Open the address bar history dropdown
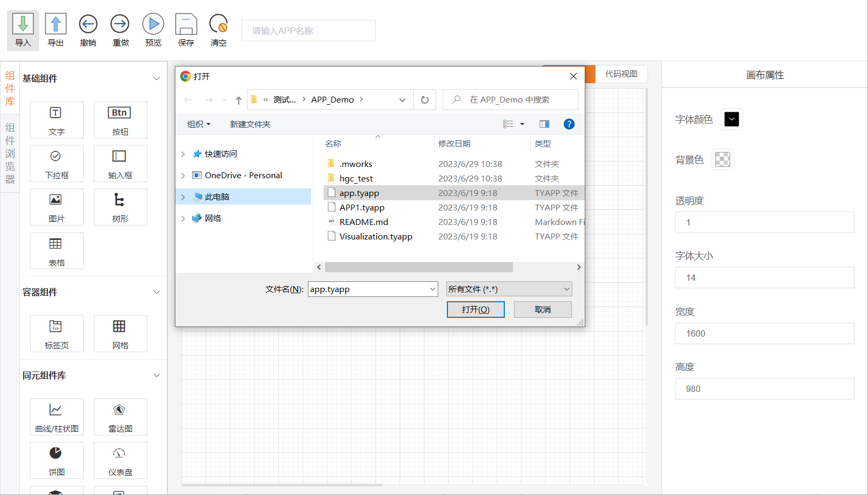This screenshot has height=495, width=868. click(x=402, y=100)
